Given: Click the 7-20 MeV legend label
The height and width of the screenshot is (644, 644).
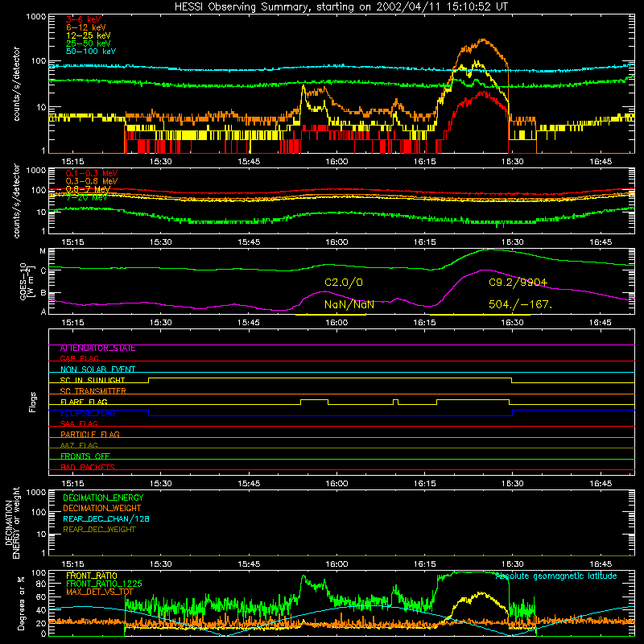Looking at the screenshot, I should click(x=86, y=197).
